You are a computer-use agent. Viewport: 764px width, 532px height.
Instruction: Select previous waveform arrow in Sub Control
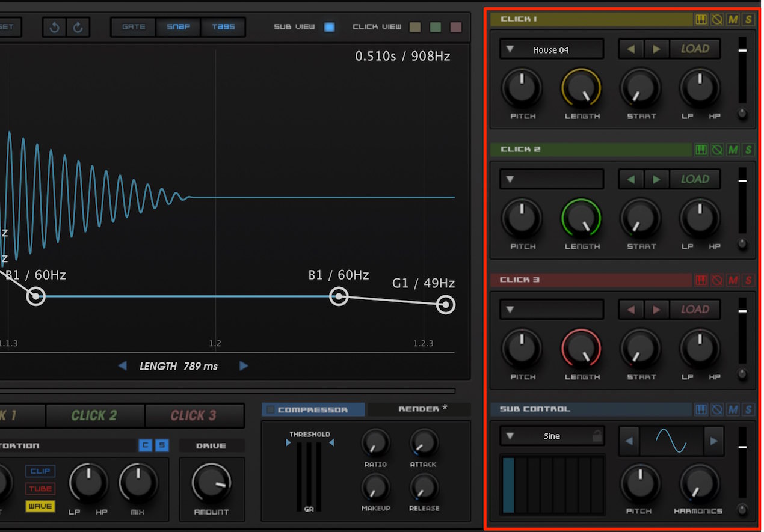pos(629,441)
